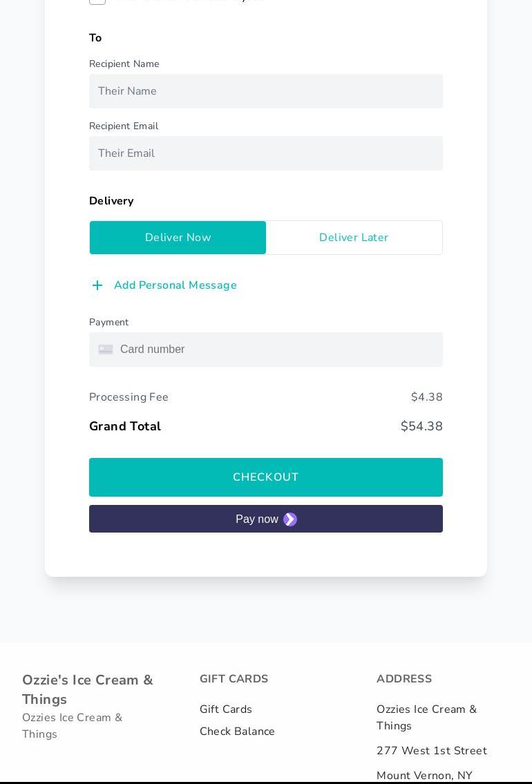
Task: Switch delivery to Deliver Later
Action: click(354, 238)
